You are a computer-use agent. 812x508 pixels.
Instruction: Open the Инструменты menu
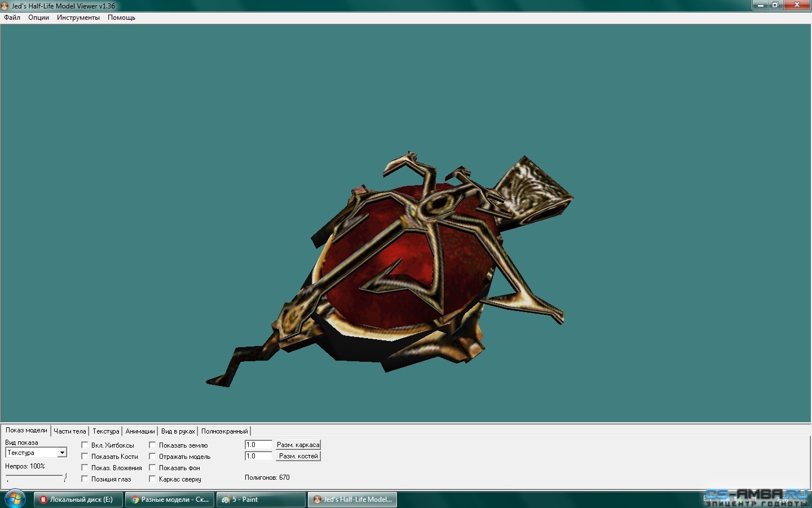(78, 17)
